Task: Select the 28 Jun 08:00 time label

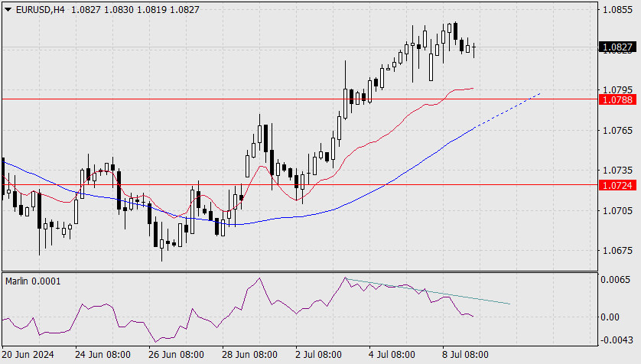Action: pyautogui.click(x=249, y=354)
